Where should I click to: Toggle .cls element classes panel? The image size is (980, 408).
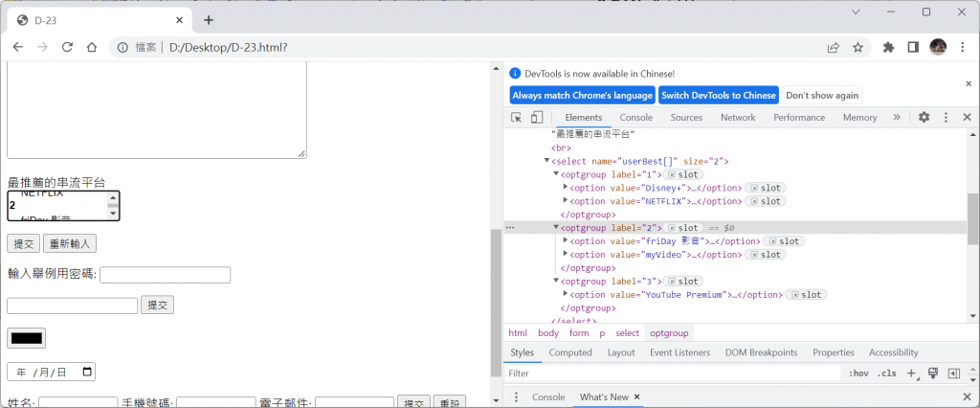(x=886, y=373)
